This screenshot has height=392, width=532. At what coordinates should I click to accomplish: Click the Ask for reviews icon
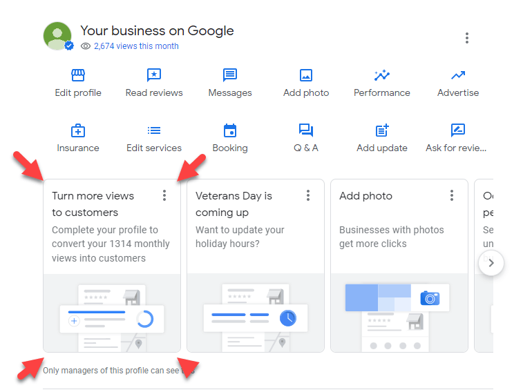[x=458, y=130]
